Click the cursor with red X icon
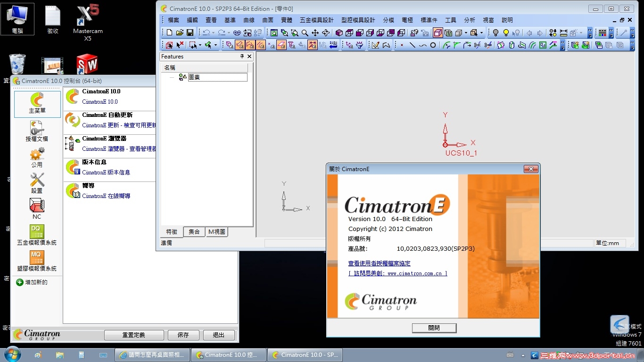Viewport: 644px width, 362px height. click(180, 45)
